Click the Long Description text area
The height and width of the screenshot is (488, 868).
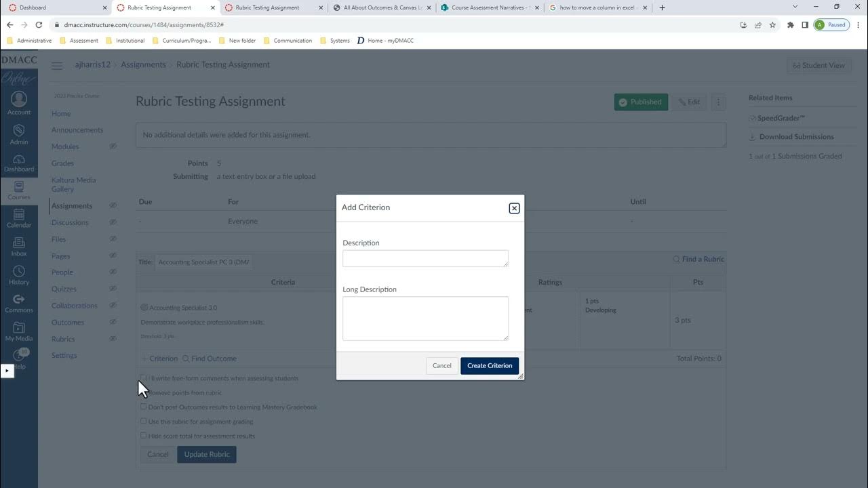425,319
